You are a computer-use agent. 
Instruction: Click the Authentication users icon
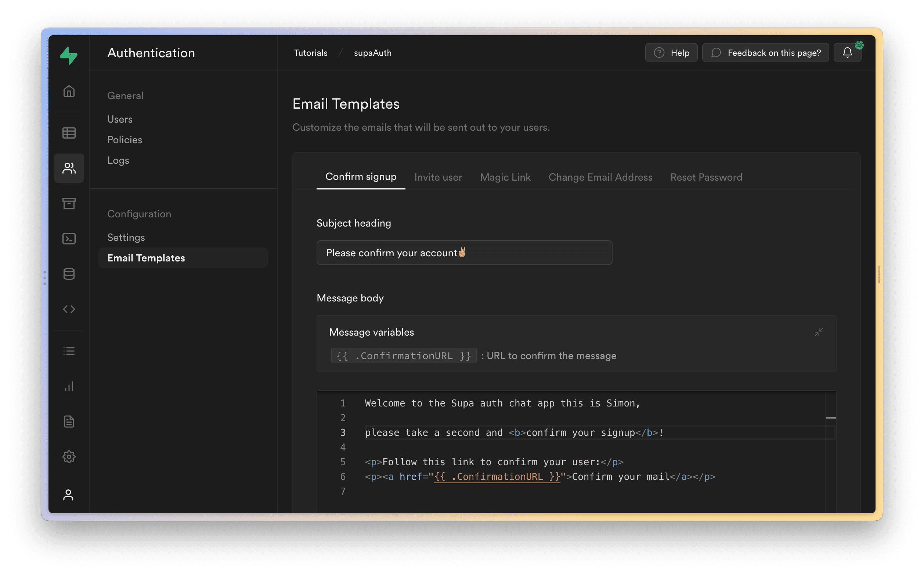point(68,167)
